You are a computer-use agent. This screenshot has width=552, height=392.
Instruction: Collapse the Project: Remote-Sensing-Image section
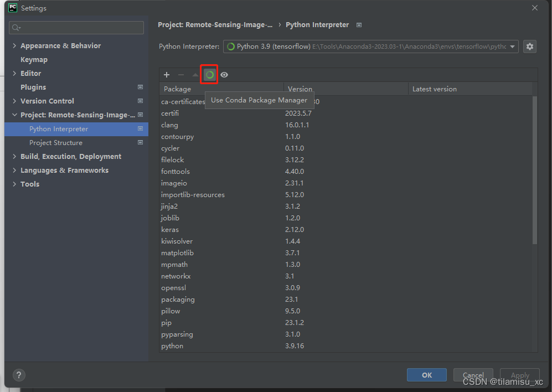14,115
